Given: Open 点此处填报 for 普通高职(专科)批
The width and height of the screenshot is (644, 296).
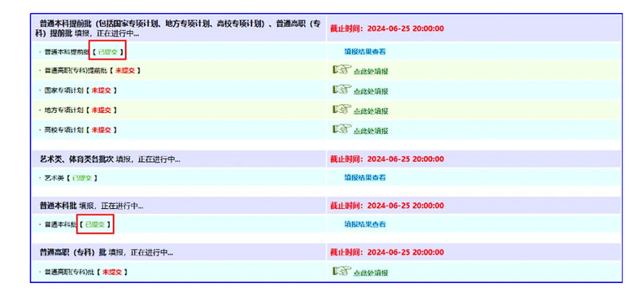Looking at the screenshot, I should [x=371, y=273].
